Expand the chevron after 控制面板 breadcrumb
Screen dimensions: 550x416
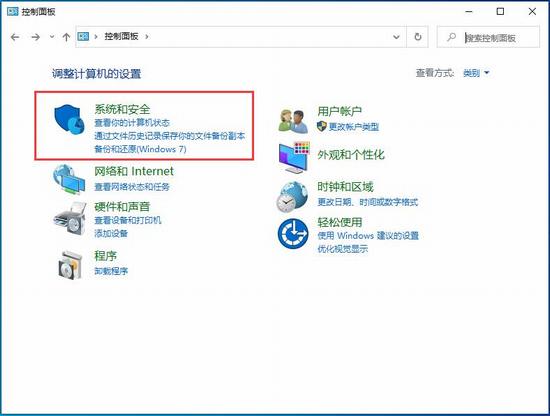pos(147,36)
